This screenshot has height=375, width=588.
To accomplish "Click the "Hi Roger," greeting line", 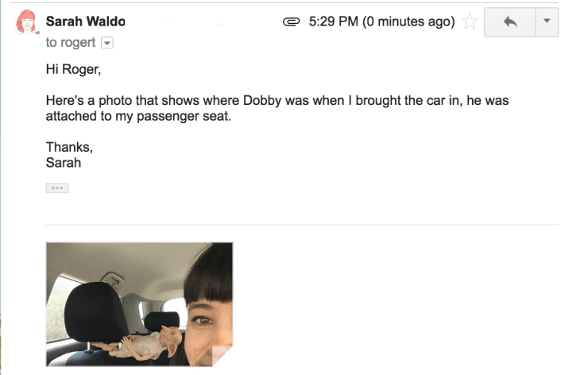I will (x=73, y=69).
